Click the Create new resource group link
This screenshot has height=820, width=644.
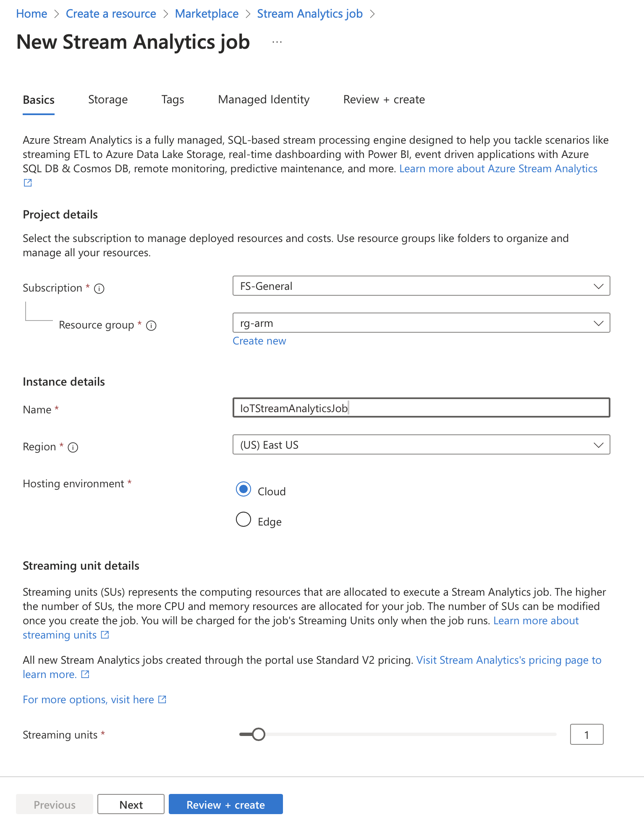tap(259, 341)
